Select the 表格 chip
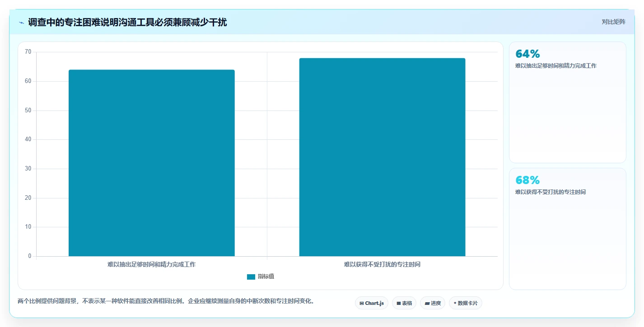Image resolution: width=644 pixels, height=327 pixels. coord(404,303)
